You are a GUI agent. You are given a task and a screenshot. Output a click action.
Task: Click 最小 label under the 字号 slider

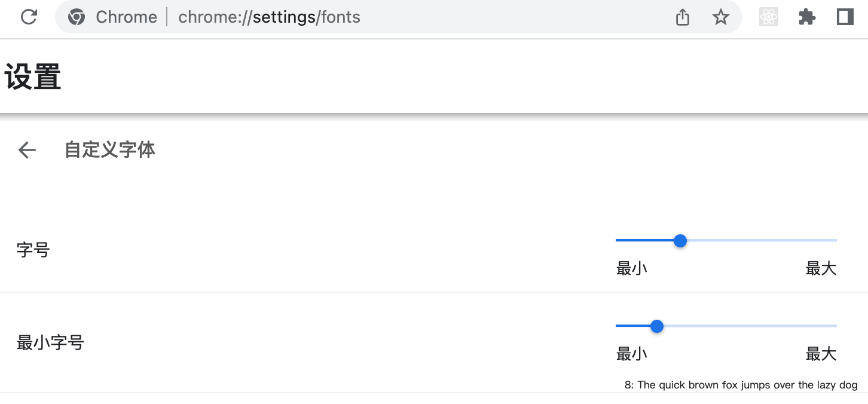[631, 269]
